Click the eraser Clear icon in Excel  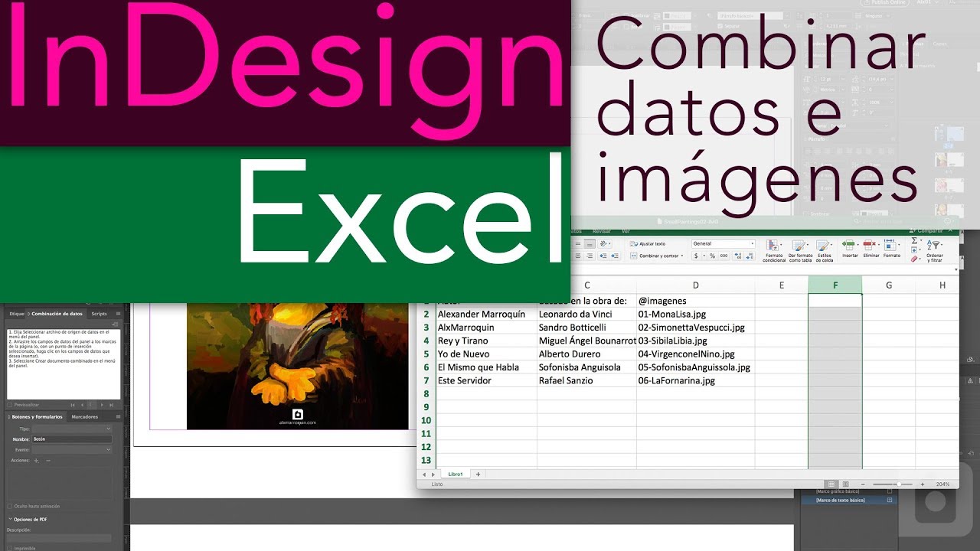pyautogui.click(x=914, y=259)
